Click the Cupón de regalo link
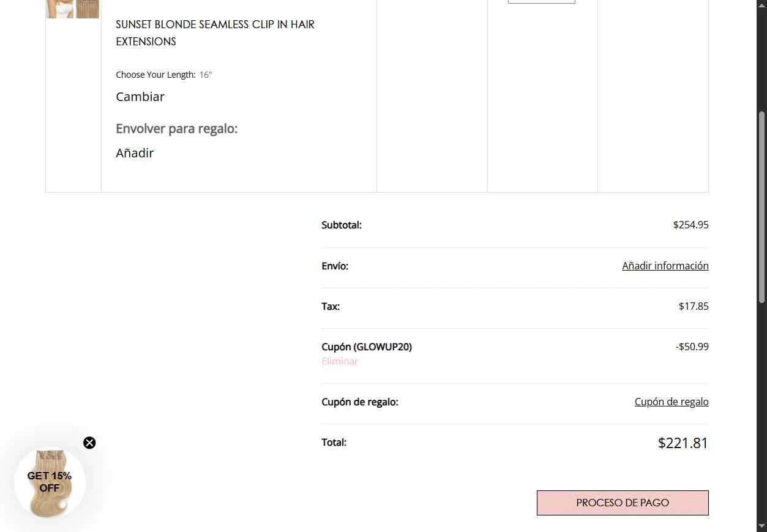Screen dimensions: 767x532 point(672,402)
